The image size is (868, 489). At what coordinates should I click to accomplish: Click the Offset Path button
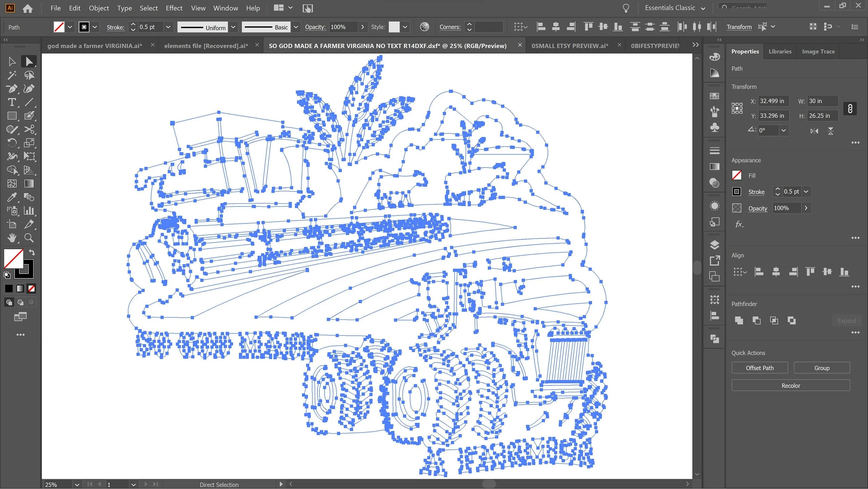(x=759, y=368)
